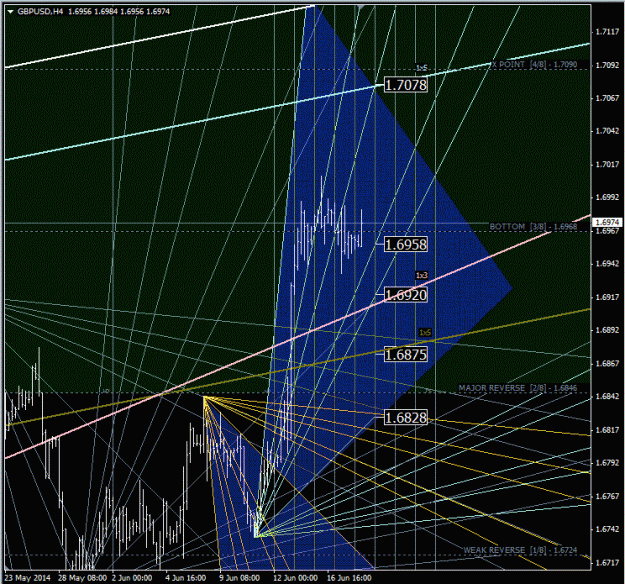Image resolution: width=625 pixels, height=584 pixels.
Task: Select the 1.6958 price level label
Action: [x=406, y=244]
